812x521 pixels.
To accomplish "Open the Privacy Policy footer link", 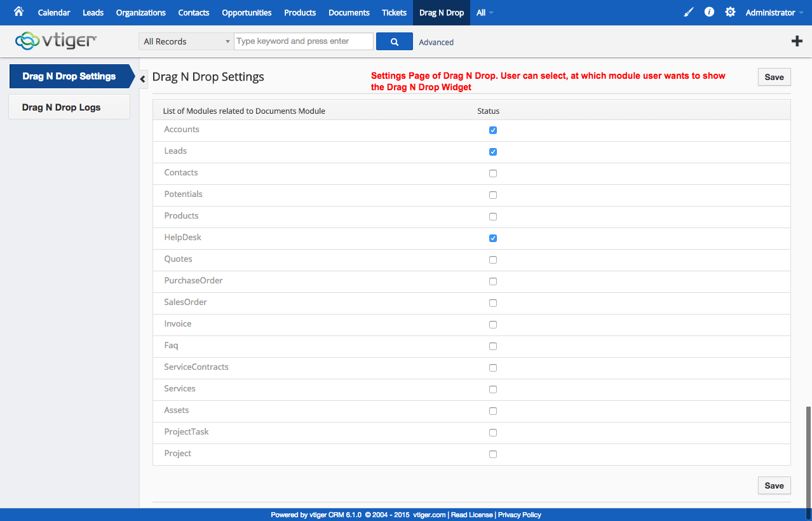I will click(520, 515).
